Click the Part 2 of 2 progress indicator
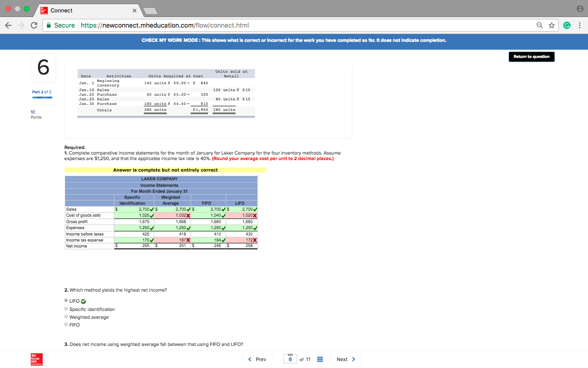The image size is (588, 368). [42, 94]
